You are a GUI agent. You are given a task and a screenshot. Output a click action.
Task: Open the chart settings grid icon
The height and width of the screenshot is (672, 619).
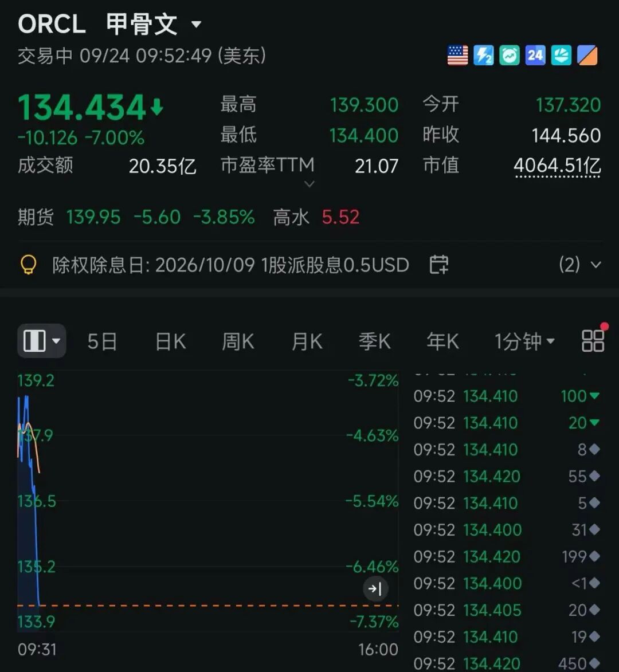[593, 340]
